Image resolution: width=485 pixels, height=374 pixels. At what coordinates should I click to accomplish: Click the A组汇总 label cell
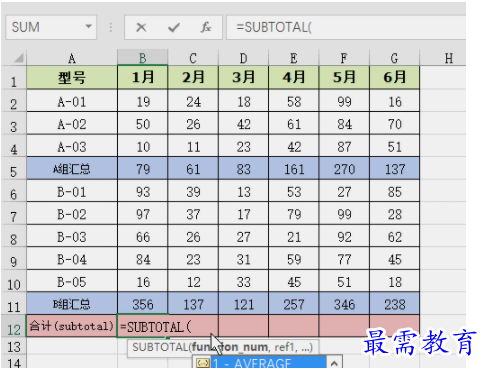72,169
